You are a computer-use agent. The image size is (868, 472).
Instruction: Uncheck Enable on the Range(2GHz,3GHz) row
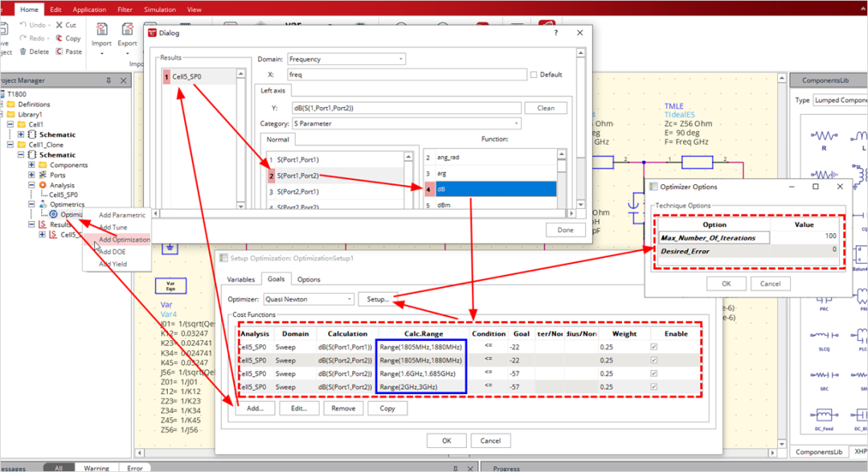click(653, 387)
